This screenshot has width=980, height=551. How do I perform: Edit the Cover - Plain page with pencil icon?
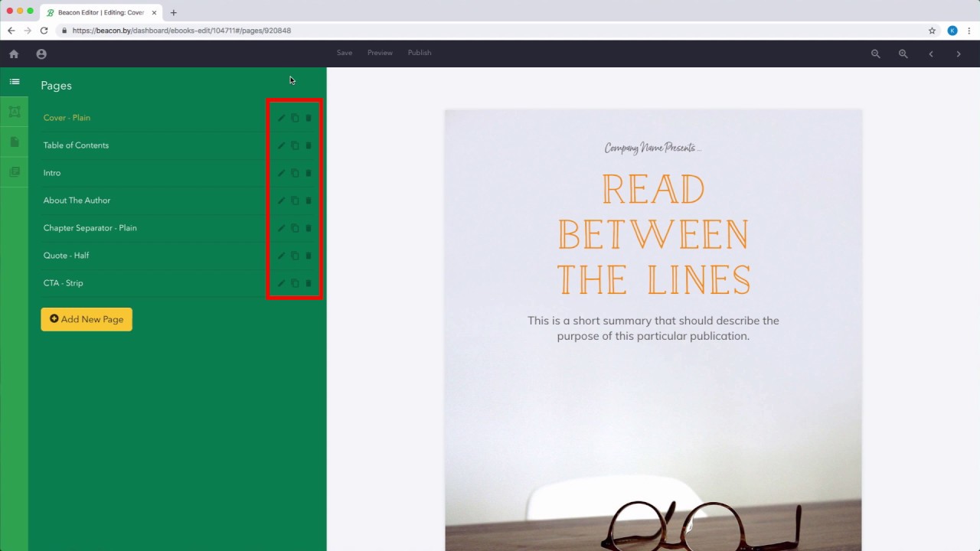tap(281, 118)
